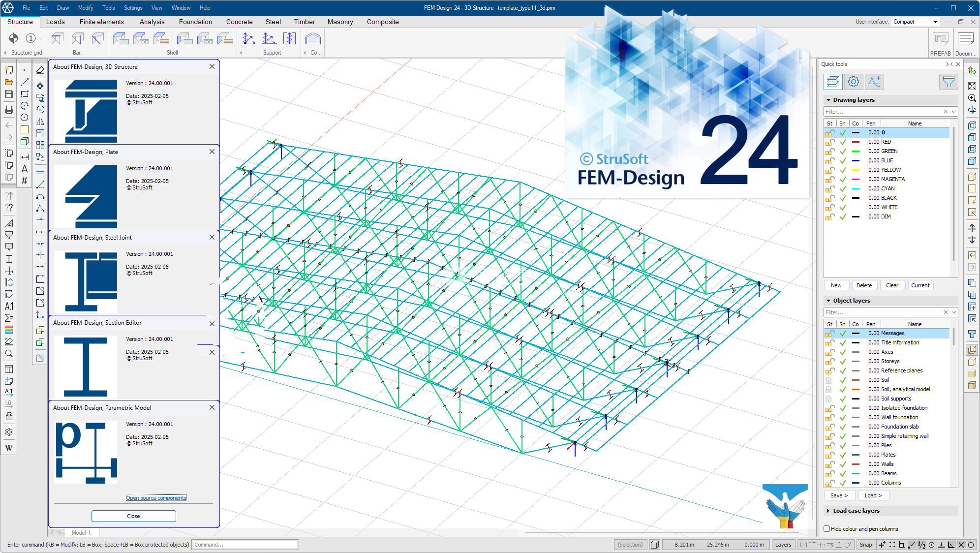The width and height of the screenshot is (980, 553).
Task: Click the Close button in the About dialog
Action: 133,516
